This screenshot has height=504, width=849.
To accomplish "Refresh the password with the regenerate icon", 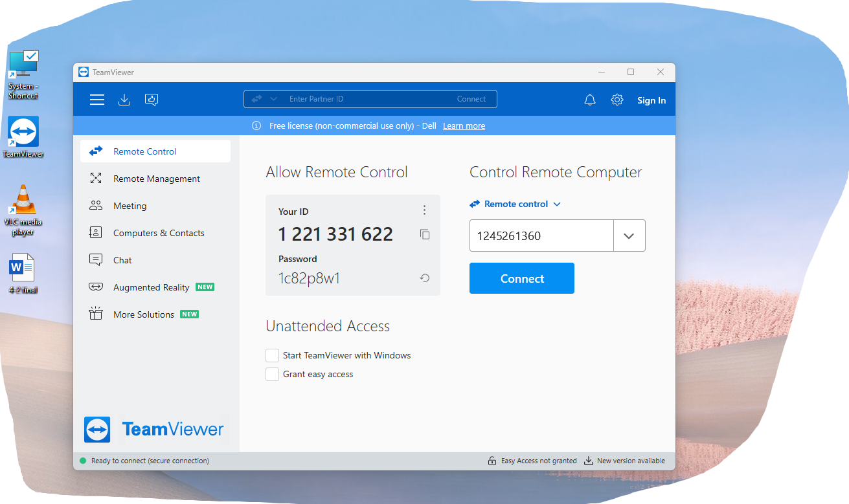I will tap(425, 278).
